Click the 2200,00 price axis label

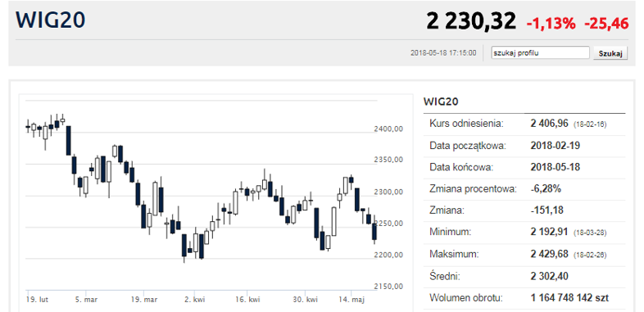[x=388, y=255]
